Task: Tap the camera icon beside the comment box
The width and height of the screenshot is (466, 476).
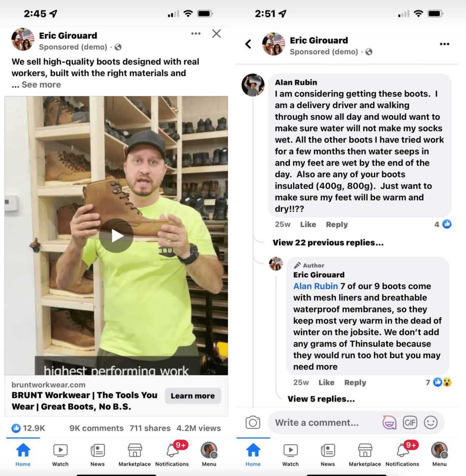Action: click(x=253, y=422)
